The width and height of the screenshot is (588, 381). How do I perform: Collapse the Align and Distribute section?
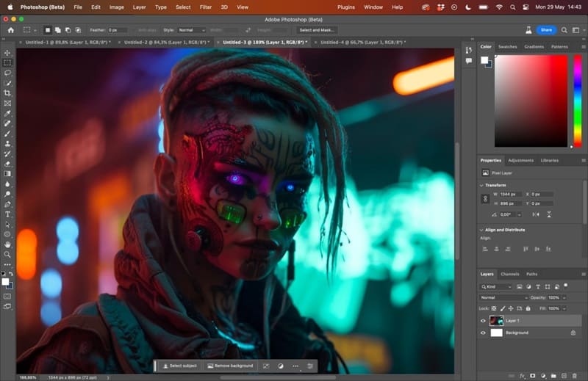click(x=482, y=230)
